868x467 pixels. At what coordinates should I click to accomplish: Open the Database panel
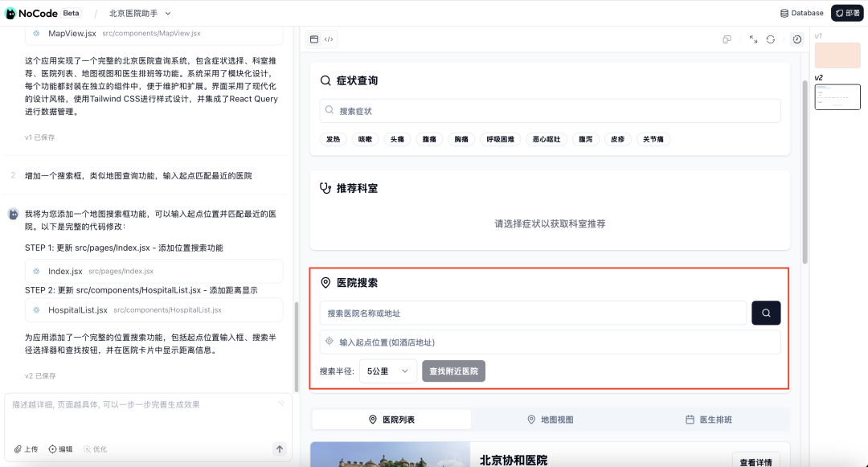[802, 13]
